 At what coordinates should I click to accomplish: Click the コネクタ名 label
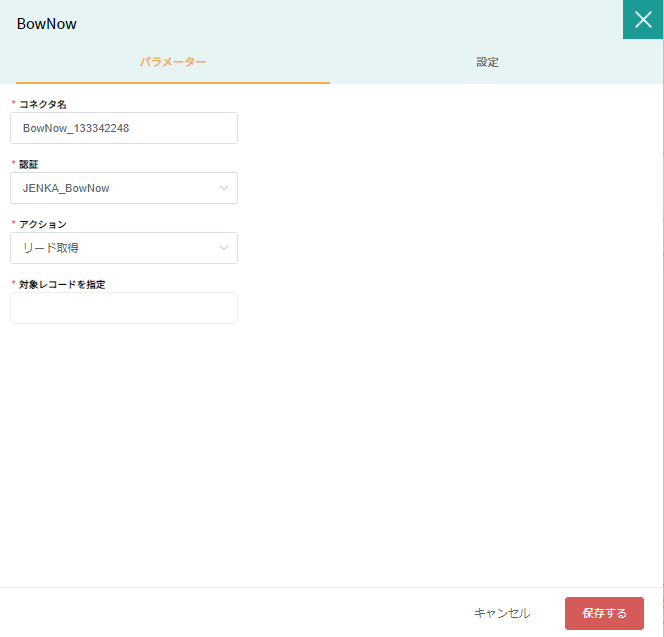[x=43, y=104]
